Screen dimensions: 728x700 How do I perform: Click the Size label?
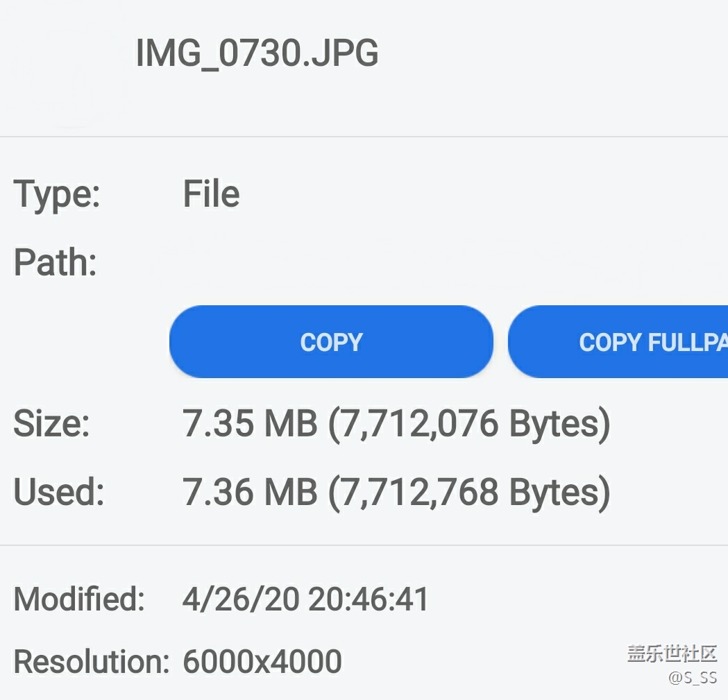coord(51,424)
